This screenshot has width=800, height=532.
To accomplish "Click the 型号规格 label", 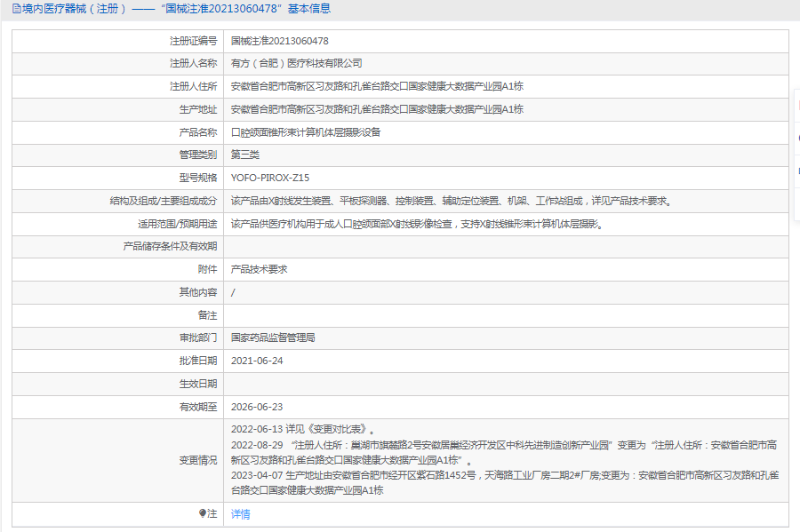I will 198,178.
